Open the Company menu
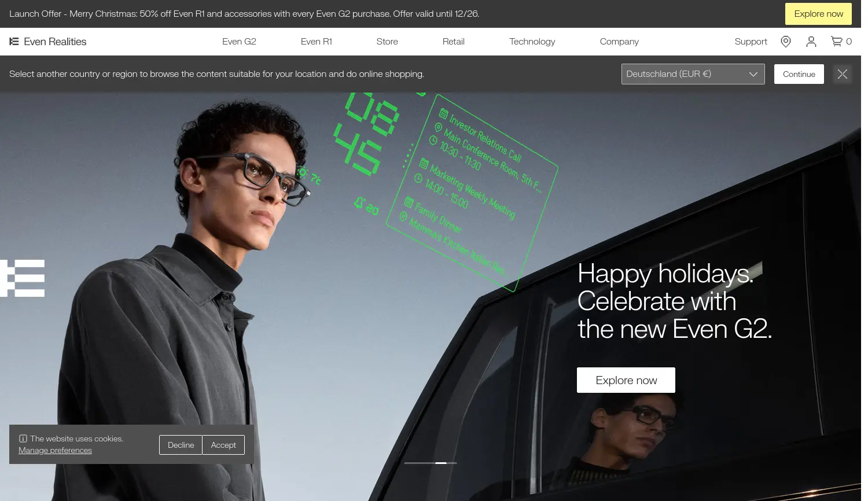Image resolution: width=868 pixels, height=501 pixels. [x=619, y=41]
